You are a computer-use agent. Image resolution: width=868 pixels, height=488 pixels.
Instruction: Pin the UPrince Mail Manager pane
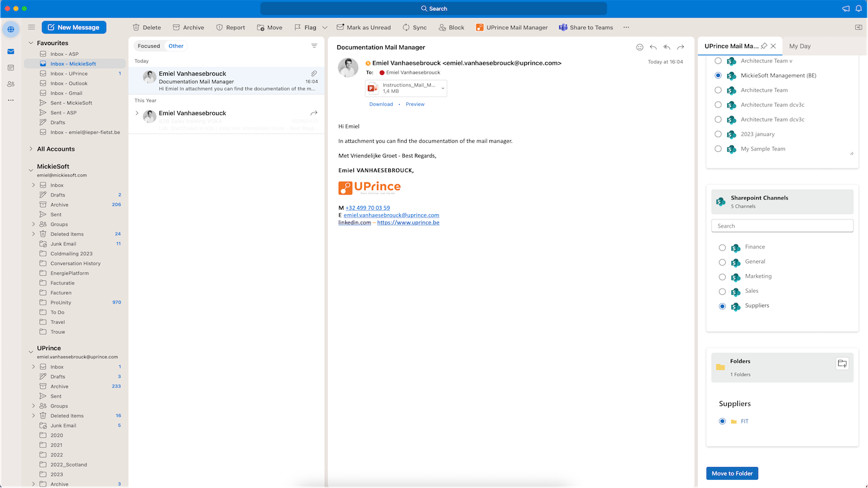(x=764, y=46)
